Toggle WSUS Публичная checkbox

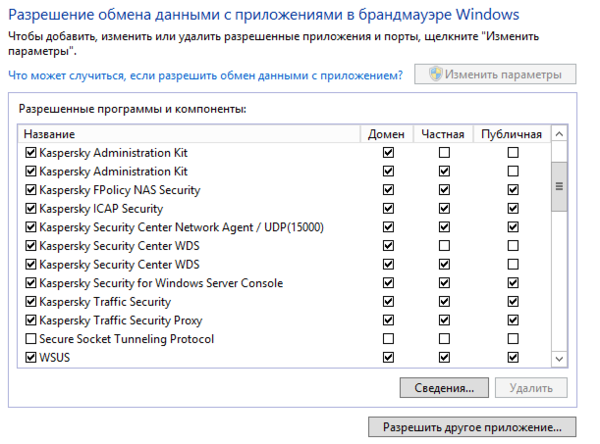pyautogui.click(x=512, y=357)
